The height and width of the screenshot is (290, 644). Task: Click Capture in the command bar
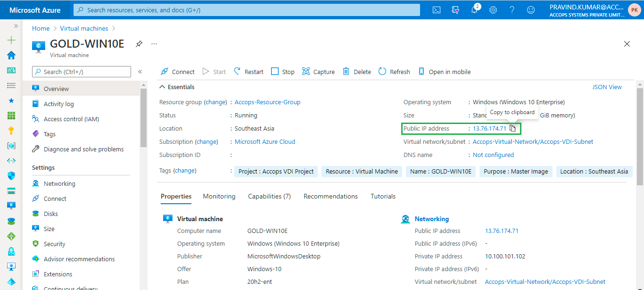pos(318,72)
